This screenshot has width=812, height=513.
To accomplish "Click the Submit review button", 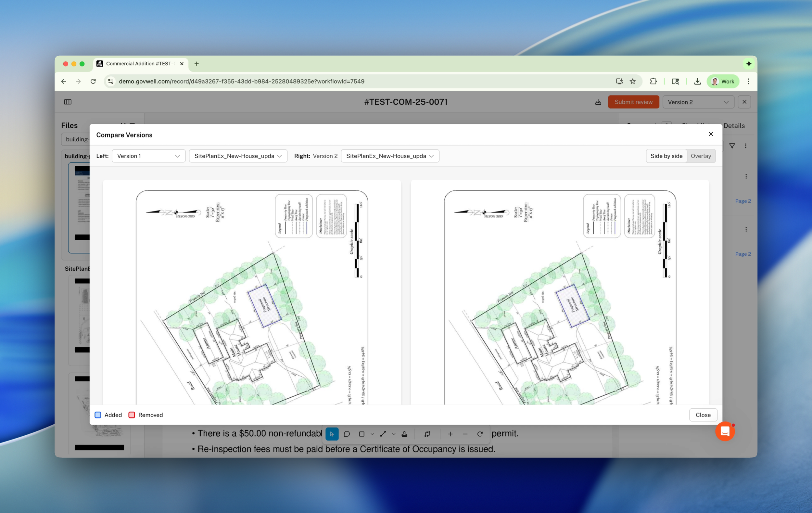I will point(633,102).
